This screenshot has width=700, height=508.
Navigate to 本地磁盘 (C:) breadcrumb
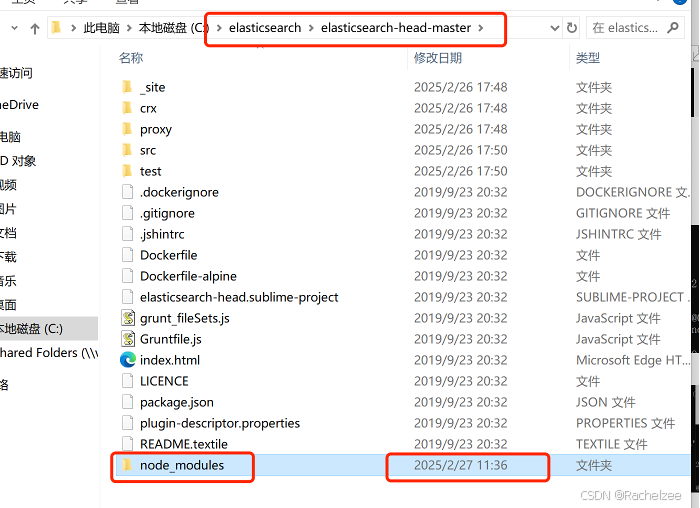coord(174,28)
